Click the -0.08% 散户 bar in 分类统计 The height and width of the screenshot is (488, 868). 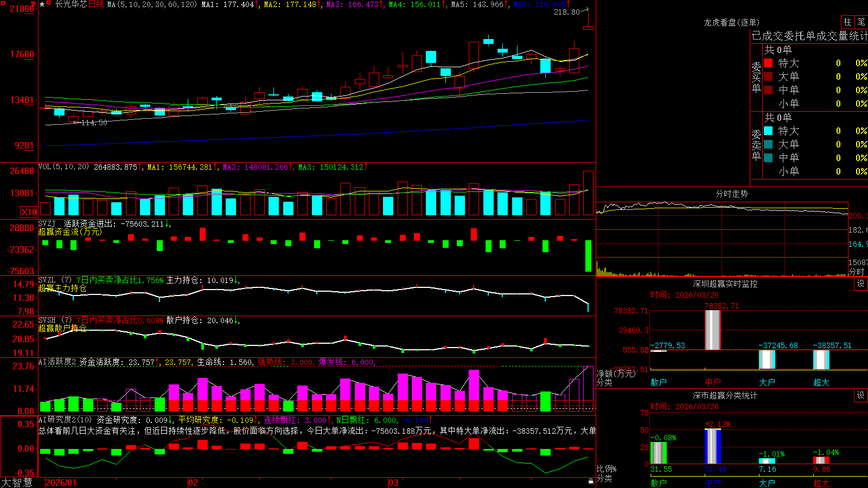coord(658,453)
